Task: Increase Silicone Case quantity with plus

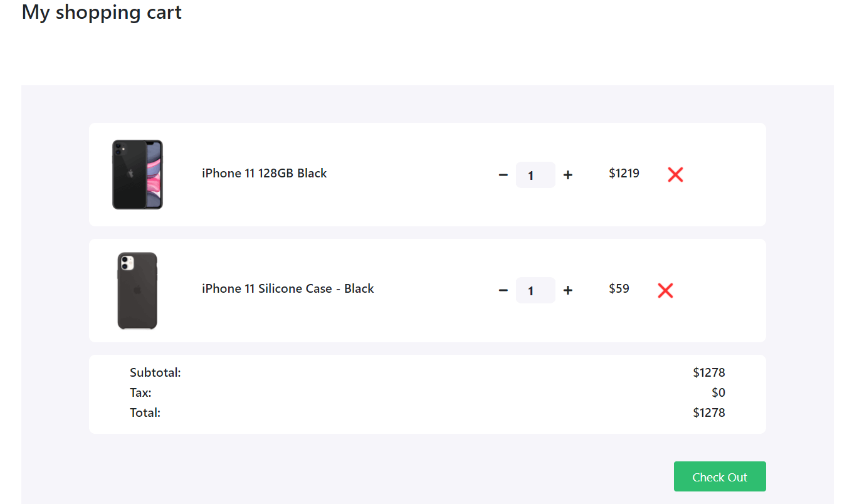Action: [568, 290]
